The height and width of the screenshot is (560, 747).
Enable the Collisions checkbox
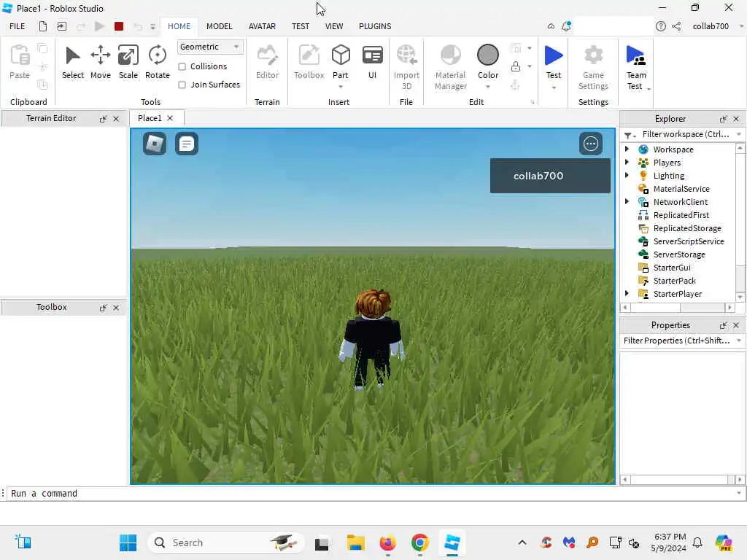point(182,66)
